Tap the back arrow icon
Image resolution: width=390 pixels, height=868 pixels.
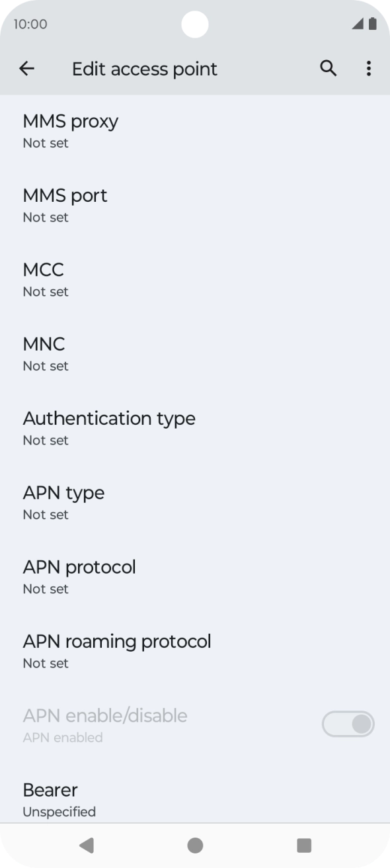point(26,69)
